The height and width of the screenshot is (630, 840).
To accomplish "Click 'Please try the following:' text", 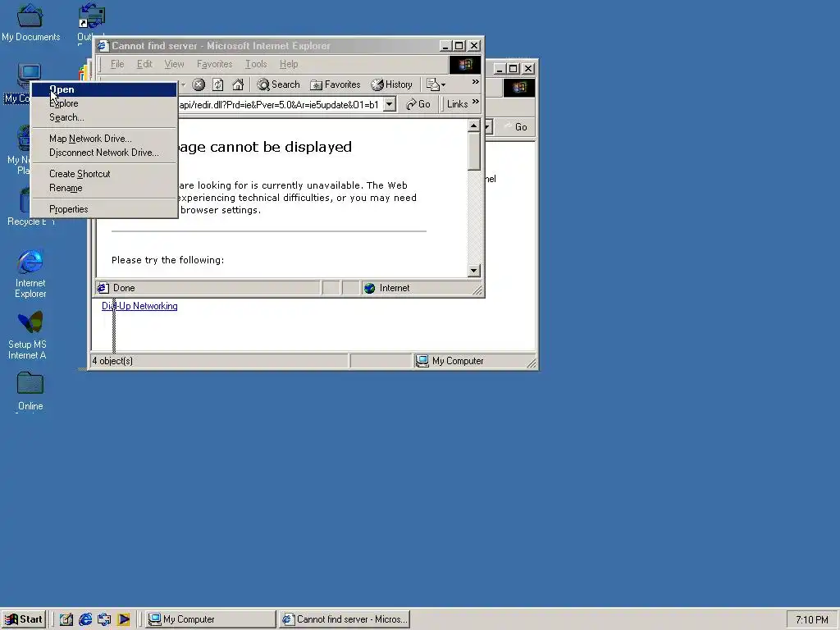I will (x=167, y=260).
